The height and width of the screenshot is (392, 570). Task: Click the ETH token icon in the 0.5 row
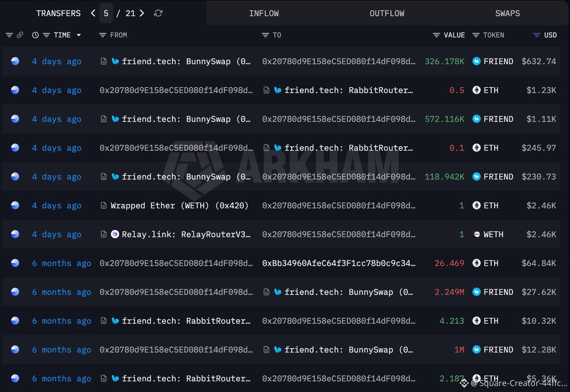[x=477, y=90]
